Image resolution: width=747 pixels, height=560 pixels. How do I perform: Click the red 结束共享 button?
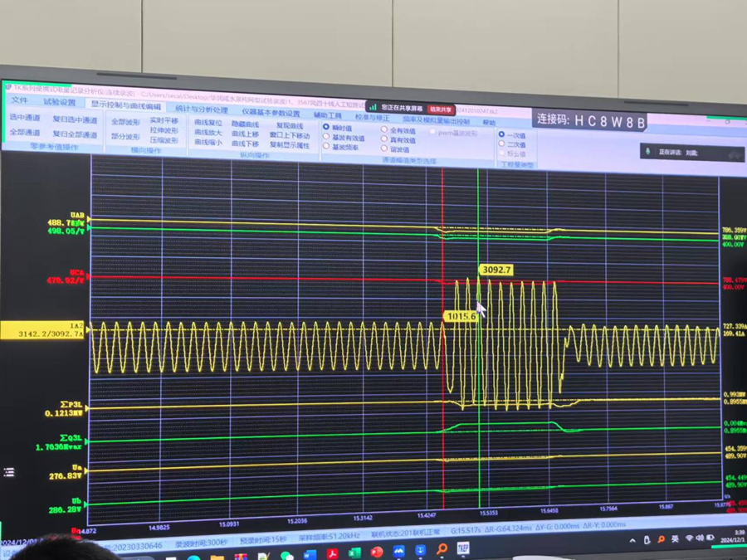pos(441,109)
